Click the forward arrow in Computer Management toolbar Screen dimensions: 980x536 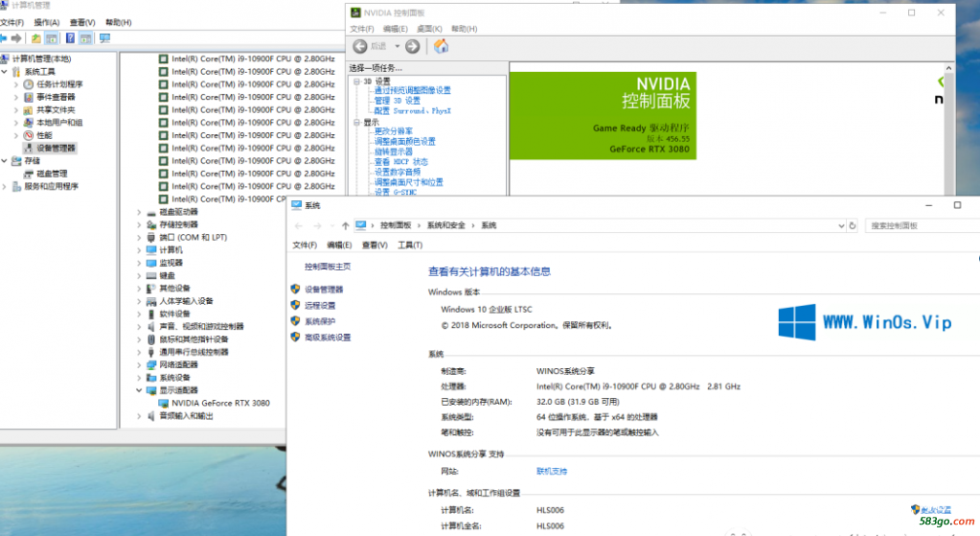(17, 38)
